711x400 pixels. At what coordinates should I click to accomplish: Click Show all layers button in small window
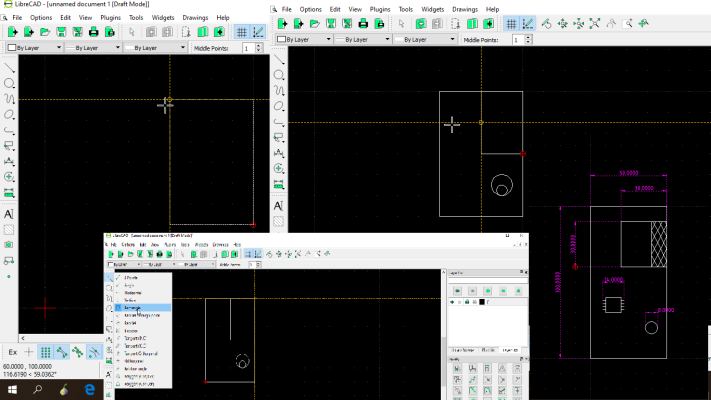coord(457,291)
